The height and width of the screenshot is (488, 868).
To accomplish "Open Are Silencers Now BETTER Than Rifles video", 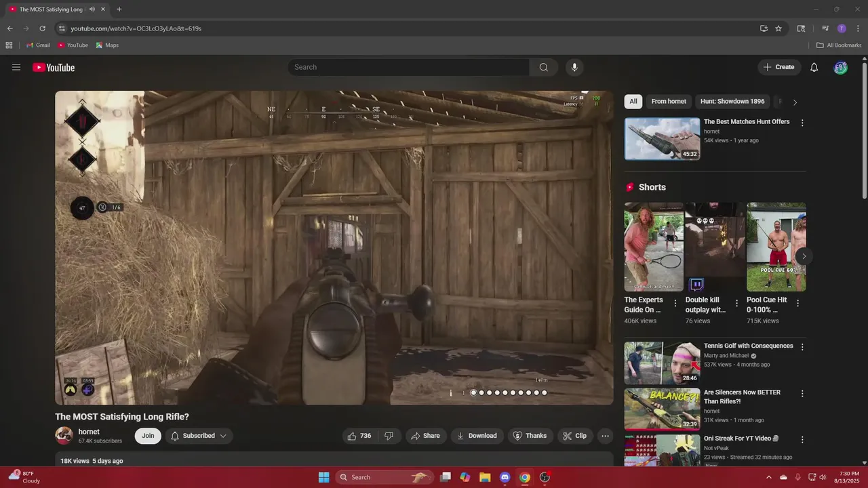I will 662,409.
